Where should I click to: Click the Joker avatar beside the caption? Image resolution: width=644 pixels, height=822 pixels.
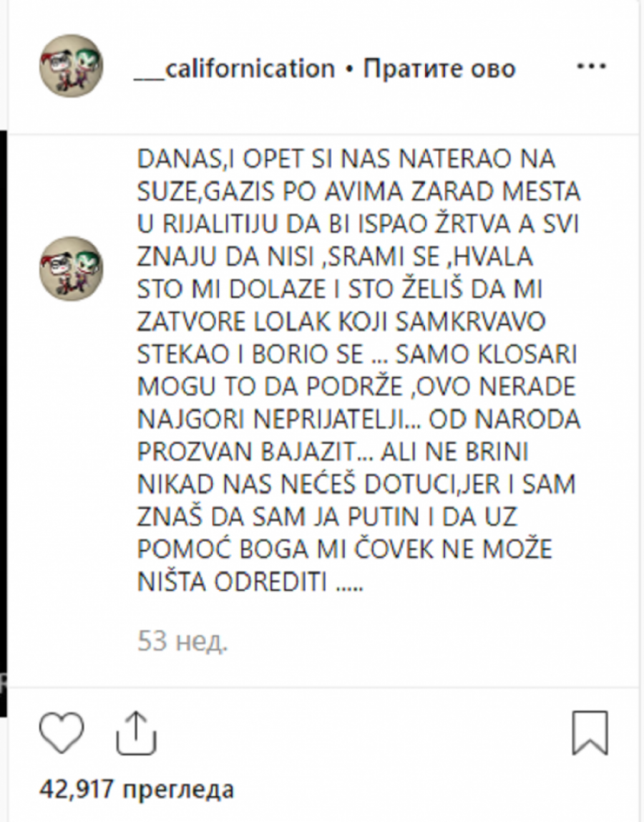pyautogui.click(x=72, y=269)
